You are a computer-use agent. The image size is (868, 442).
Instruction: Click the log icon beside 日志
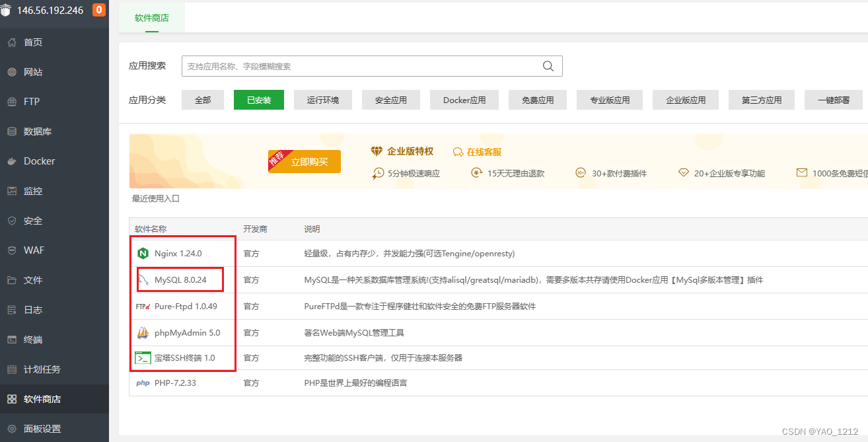coord(12,310)
